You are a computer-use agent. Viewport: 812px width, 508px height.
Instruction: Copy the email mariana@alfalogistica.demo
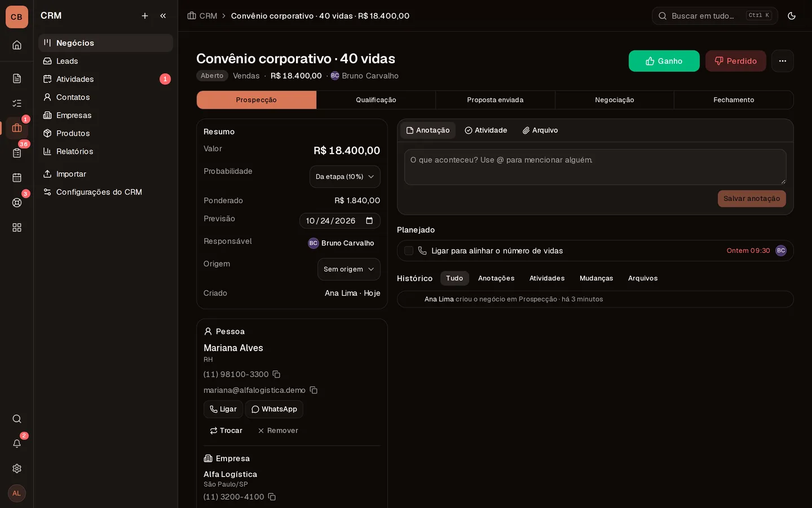click(x=314, y=390)
